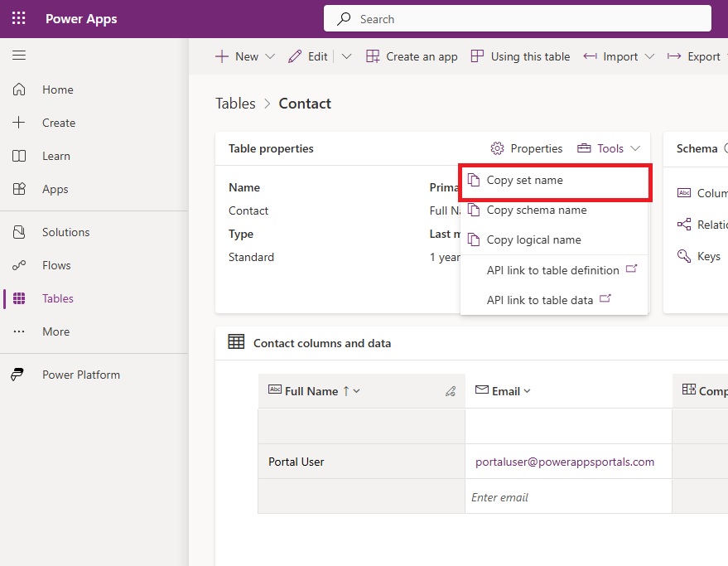
Task: Open Apps page from sidebar
Action: click(x=55, y=189)
